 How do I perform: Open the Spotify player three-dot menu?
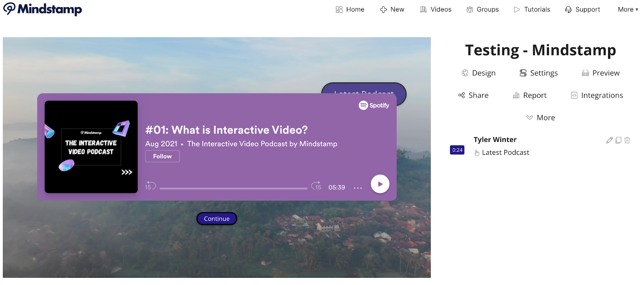[358, 188]
